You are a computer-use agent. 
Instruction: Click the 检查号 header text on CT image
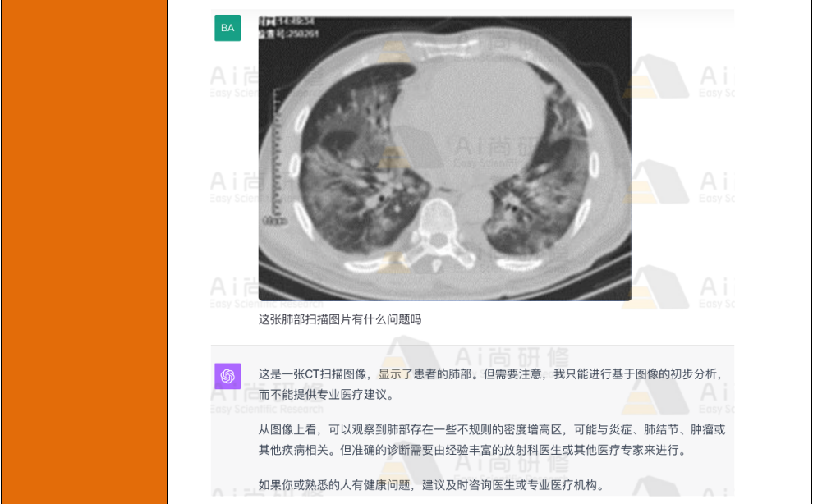[x=289, y=34]
